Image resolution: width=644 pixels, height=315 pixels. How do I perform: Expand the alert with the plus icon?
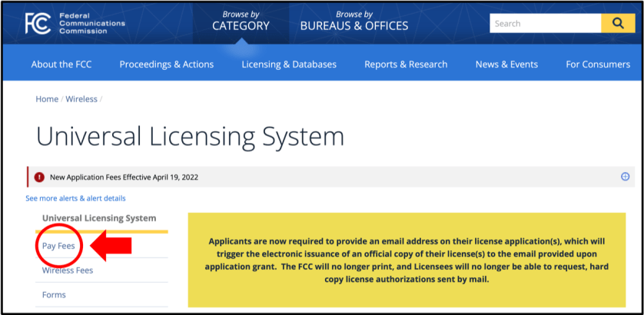[x=625, y=177]
